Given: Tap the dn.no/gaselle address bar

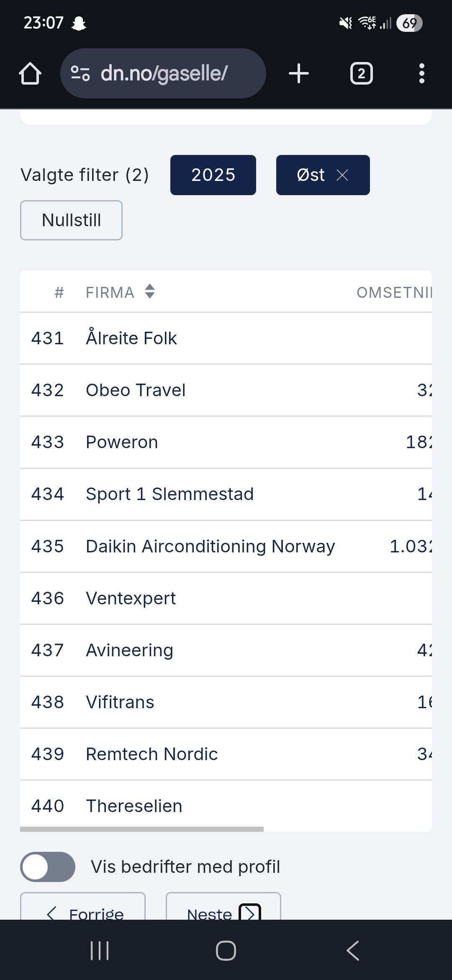Looking at the screenshot, I should [164, 74].
